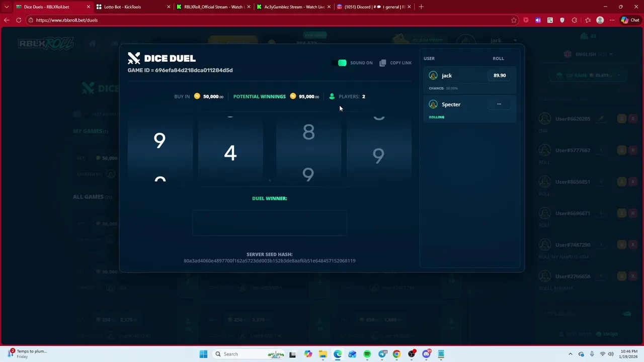This screenshot has height=362, width=644.
Task: Toggle the Sound On switch
Action: click(339, 63)
